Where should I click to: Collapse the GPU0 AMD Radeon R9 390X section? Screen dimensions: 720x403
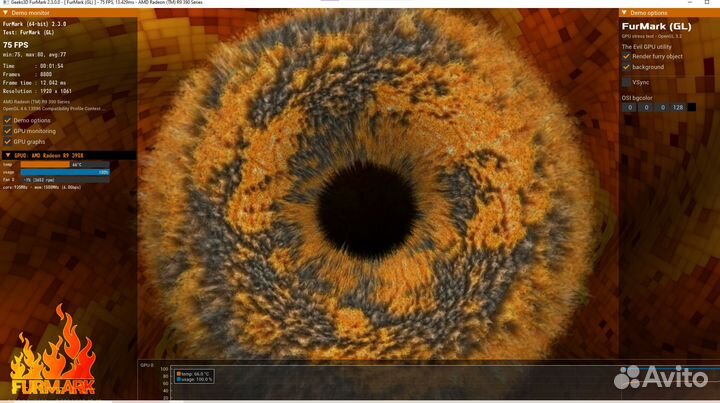click(x=6, y=155)
